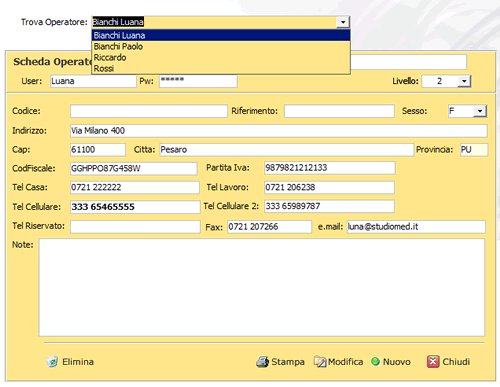Screen dimensions: 500x387
Task: Click the Stampa button label
Action: (x=288, y=362)
